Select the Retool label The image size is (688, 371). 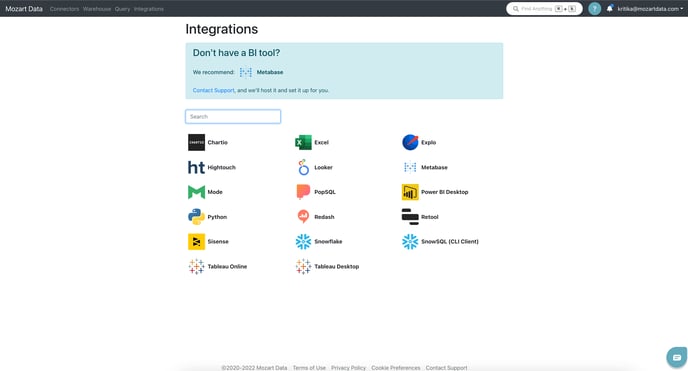[x=430, y=217]
